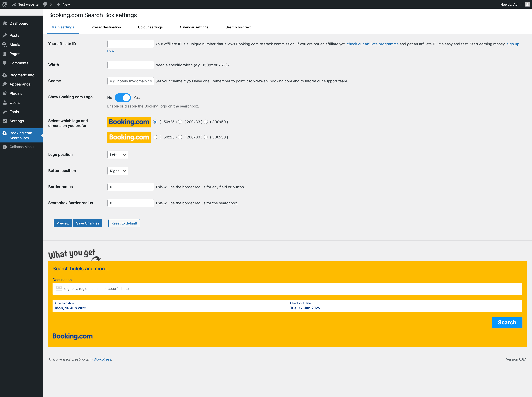532x397 pixels.
Task: Click the Comments icon in sidebar
Action: 5,63
